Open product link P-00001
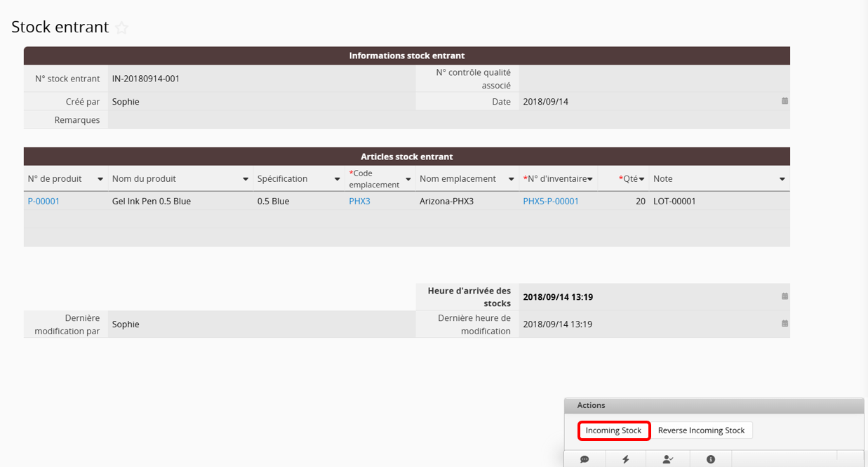This screenshot has height=467, width=868. [x=44, y=202]
